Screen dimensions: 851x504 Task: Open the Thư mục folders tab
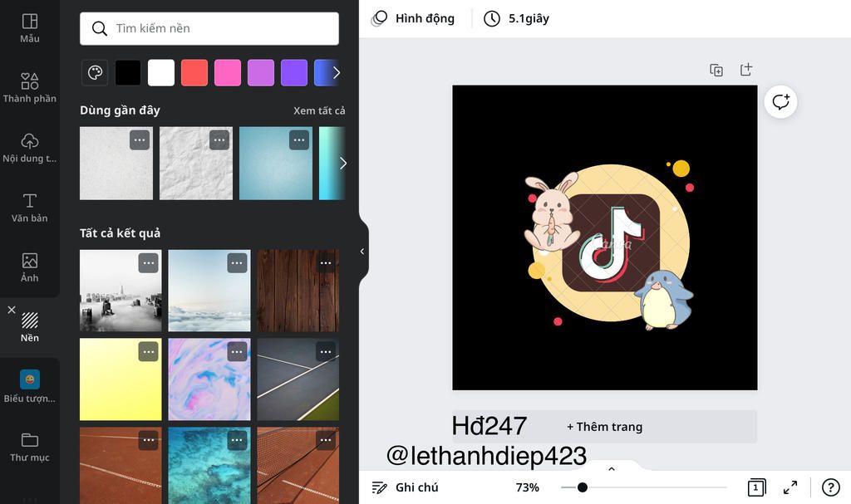(x=29, y=447)
